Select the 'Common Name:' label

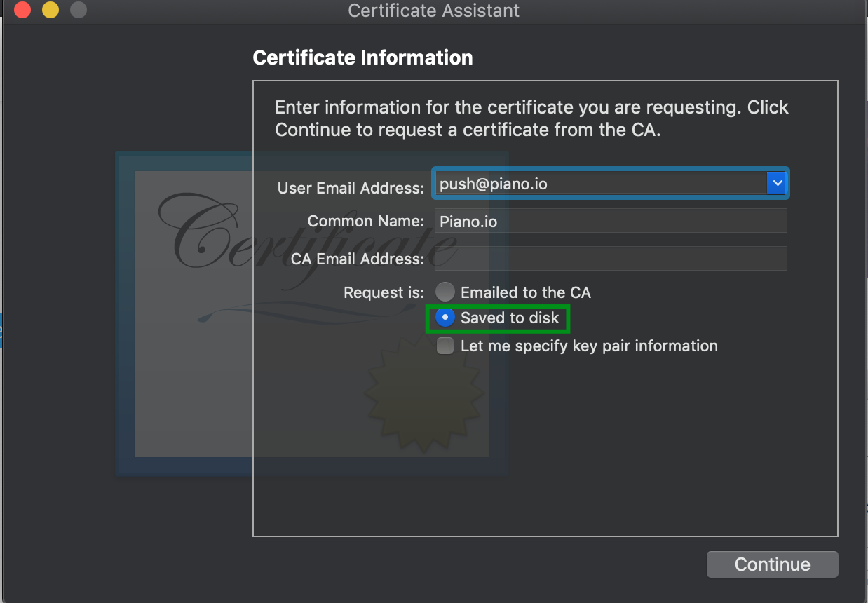(x=366, y=221)
